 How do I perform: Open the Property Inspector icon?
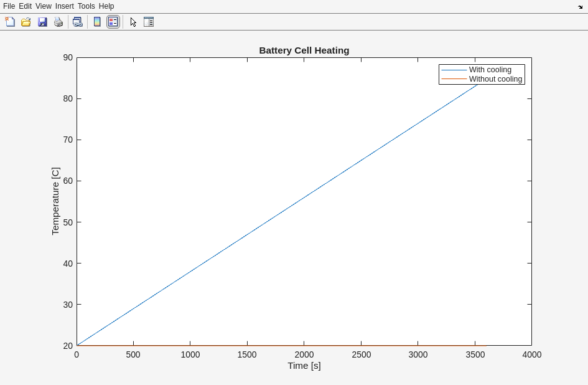click(149, 22)
